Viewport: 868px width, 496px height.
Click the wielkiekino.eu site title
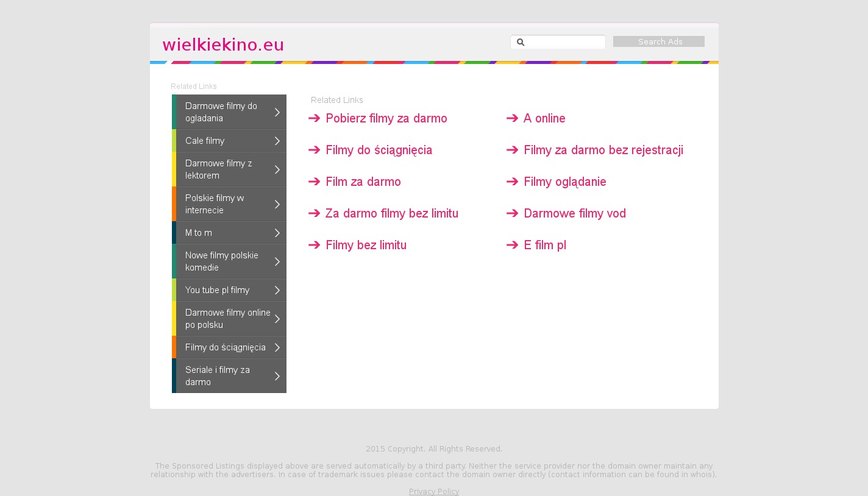click(223, 44)
